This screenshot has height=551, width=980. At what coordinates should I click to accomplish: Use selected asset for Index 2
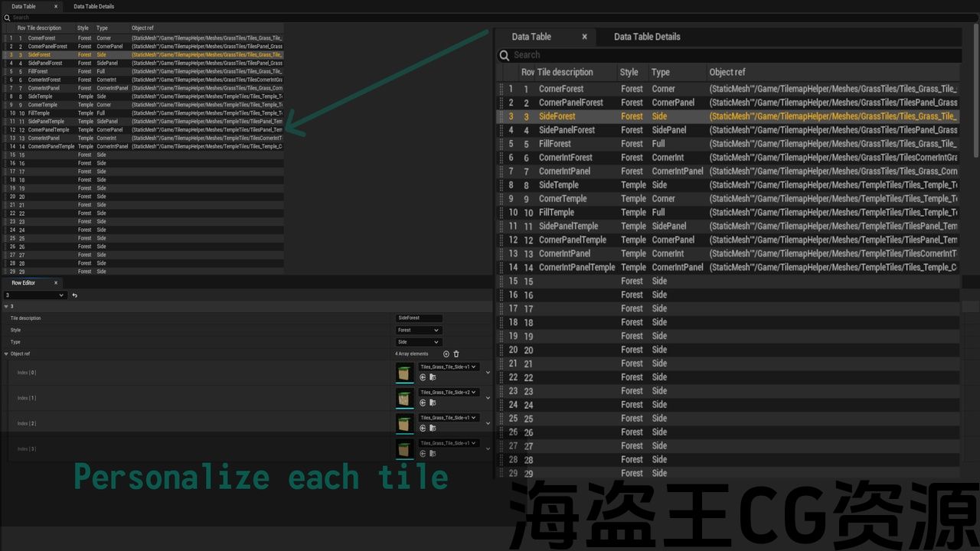(x=423, y=428)
